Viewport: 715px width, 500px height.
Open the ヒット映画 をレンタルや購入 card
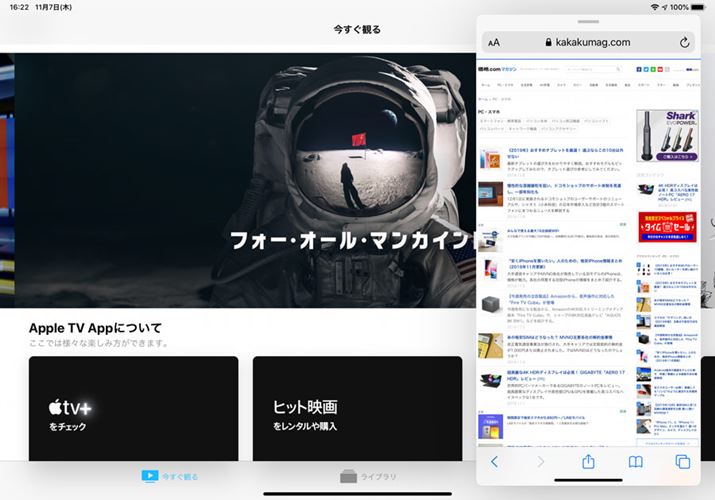coord(358,409)
